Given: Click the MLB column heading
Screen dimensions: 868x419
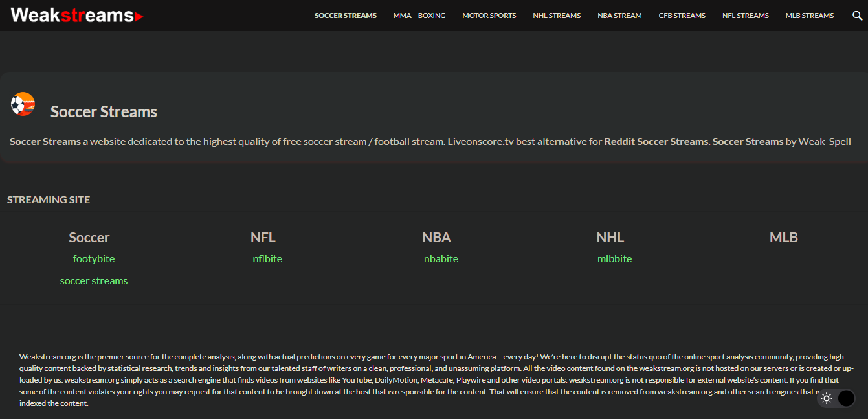Looking at the screenshot, I should pyautogui.click(x=784, y=238).
